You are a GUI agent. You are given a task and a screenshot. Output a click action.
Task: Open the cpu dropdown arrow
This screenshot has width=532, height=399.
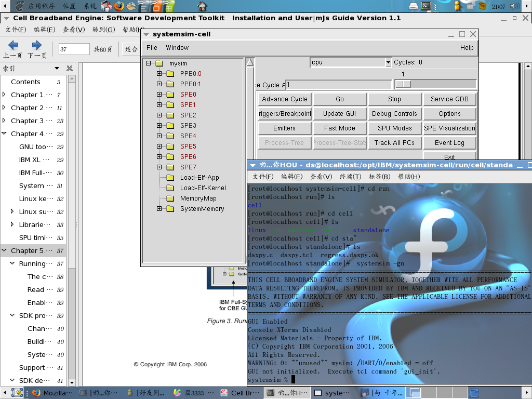click(x=388, y=62)
